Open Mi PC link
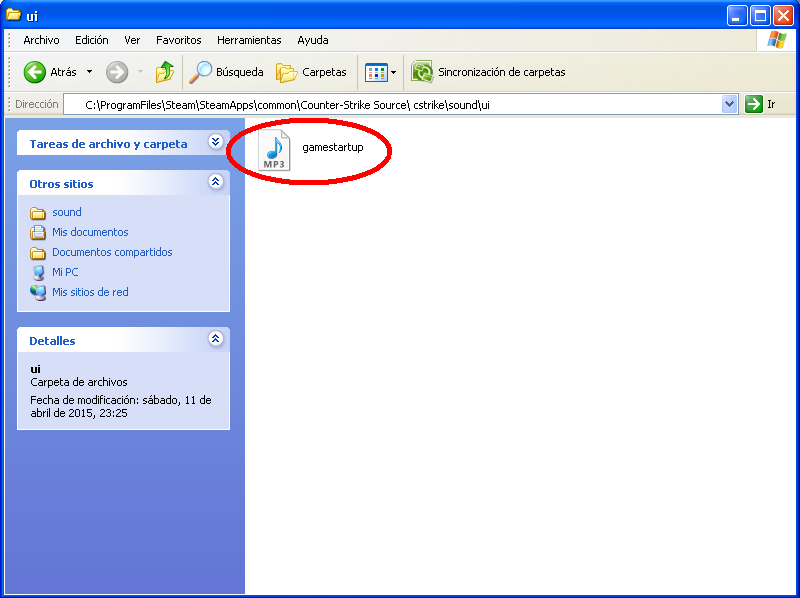 pyautogui.click(x=65, y=272)
